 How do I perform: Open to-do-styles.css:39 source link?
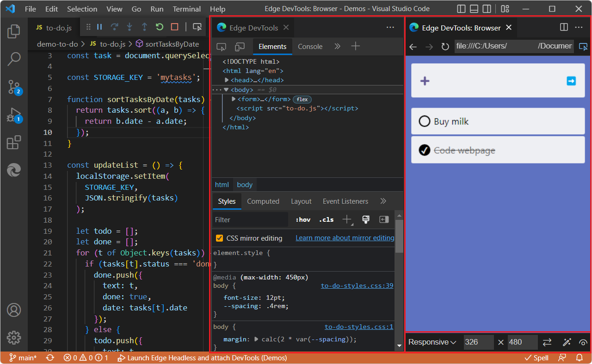pos(357,286)
